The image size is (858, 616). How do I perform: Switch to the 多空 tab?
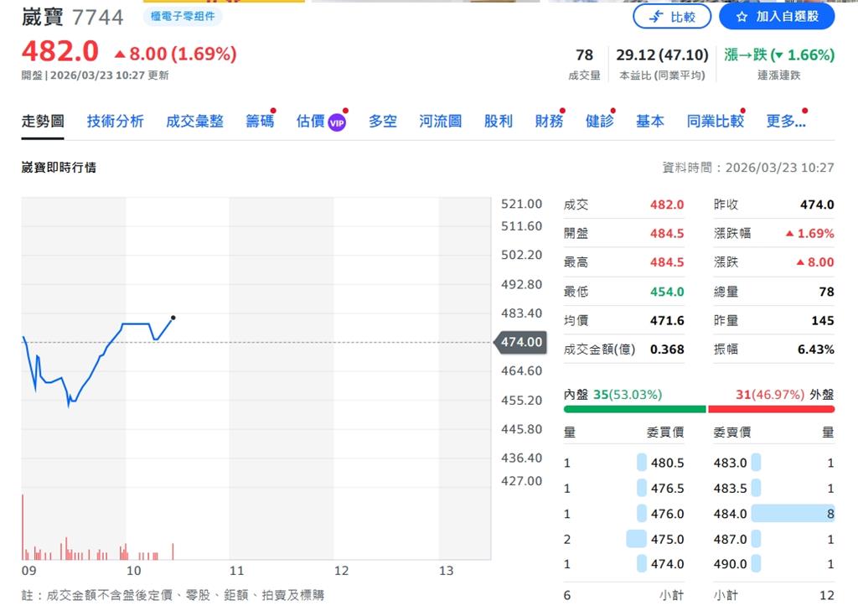(x=382, y=121)
